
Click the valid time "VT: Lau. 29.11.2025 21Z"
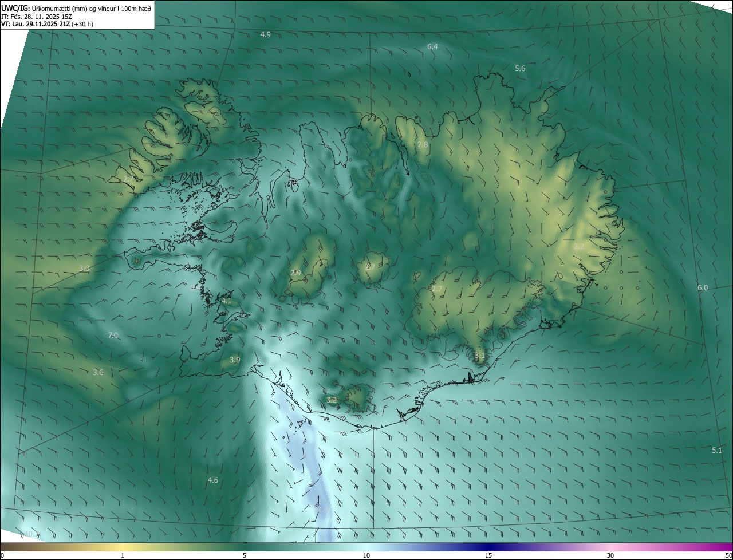36,24
